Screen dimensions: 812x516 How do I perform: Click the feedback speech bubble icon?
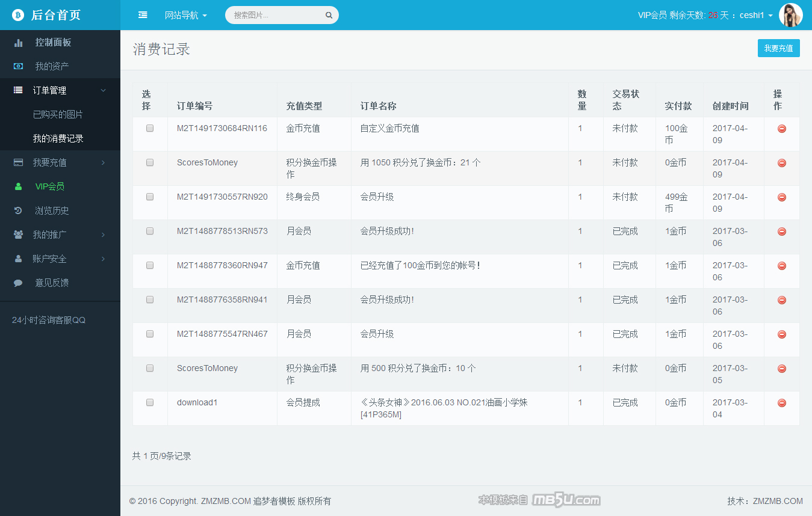(x=19, y=283)
